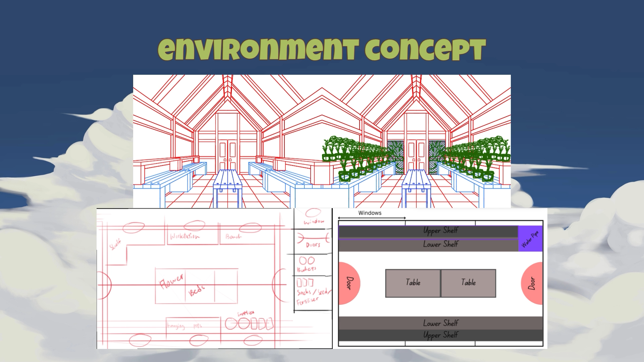Click the handwritten 'Flower' text

(172, 281)
